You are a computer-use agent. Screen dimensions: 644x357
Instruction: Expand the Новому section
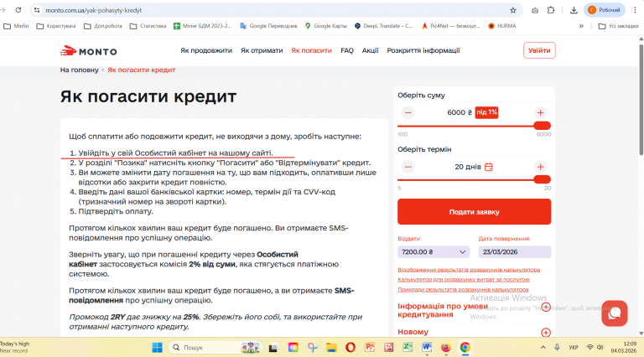click(x=546, y=333)
